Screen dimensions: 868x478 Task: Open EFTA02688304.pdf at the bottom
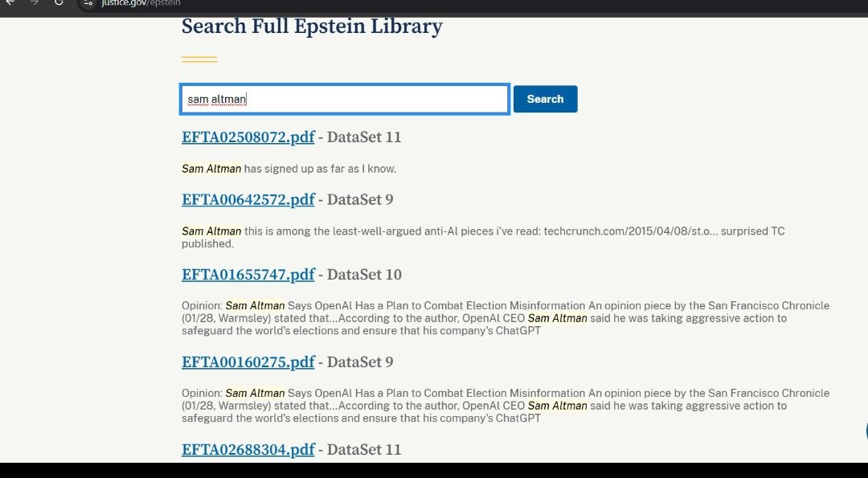click(247, 449)
